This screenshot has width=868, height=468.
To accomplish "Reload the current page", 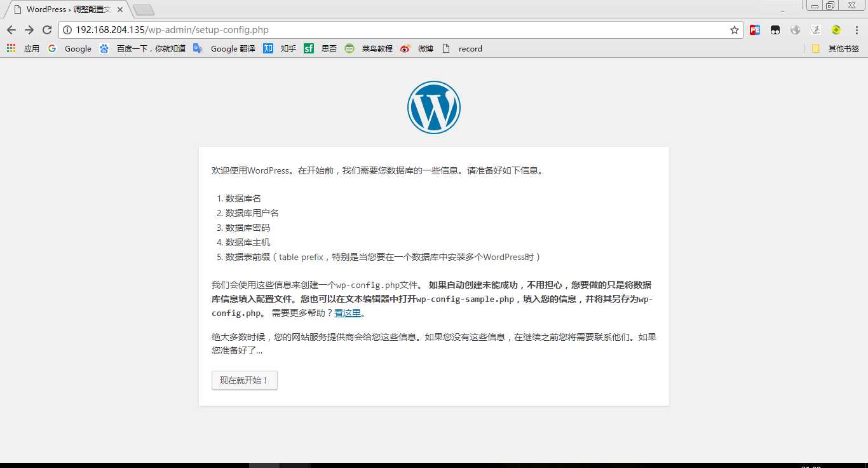I will click(x=46, y=30).
